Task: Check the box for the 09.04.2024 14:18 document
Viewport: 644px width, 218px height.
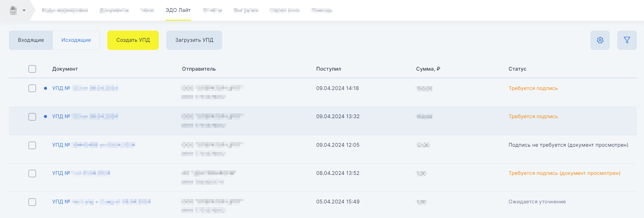Action: 32,88
